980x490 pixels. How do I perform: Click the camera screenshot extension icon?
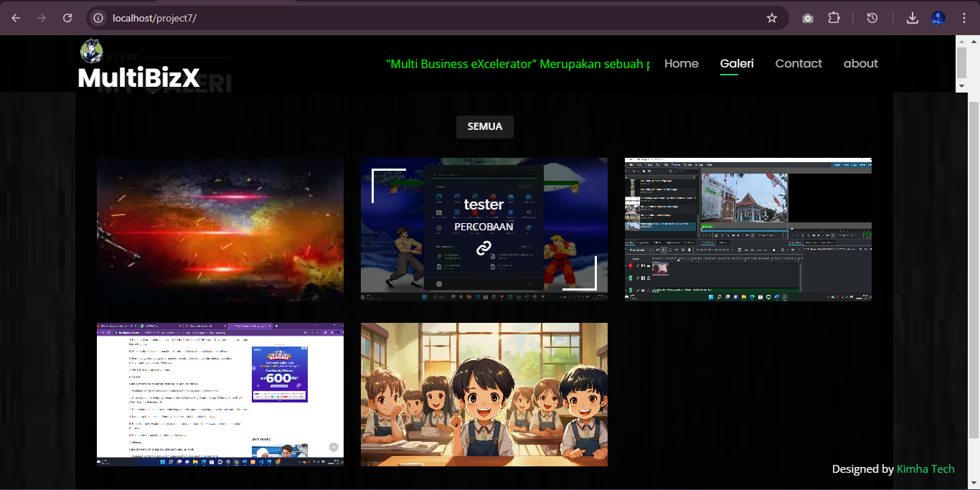808,18
